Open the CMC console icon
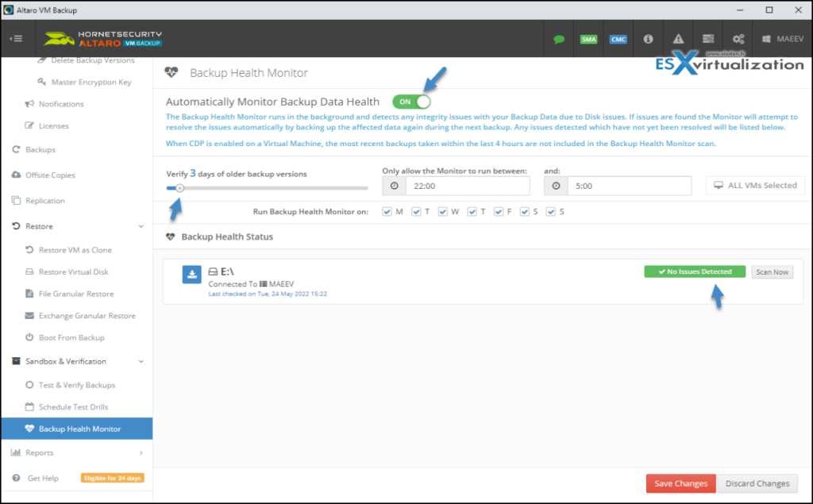 point(618,38)
